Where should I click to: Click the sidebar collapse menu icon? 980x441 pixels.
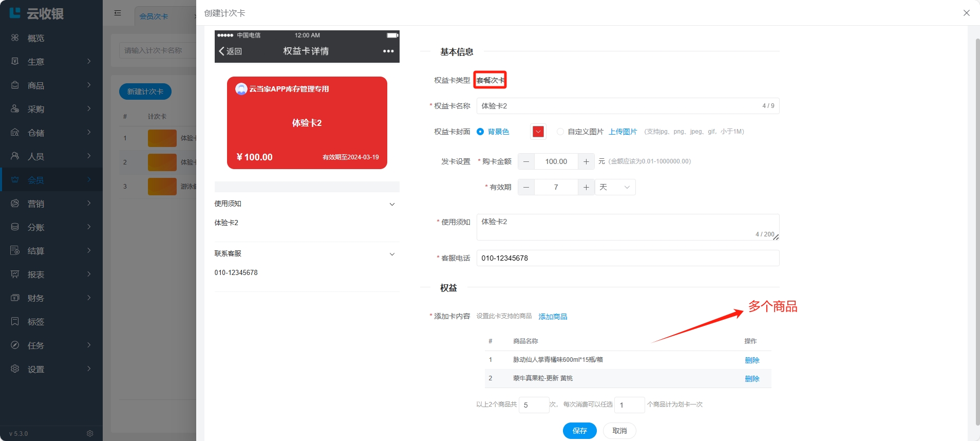click(118, 13)
